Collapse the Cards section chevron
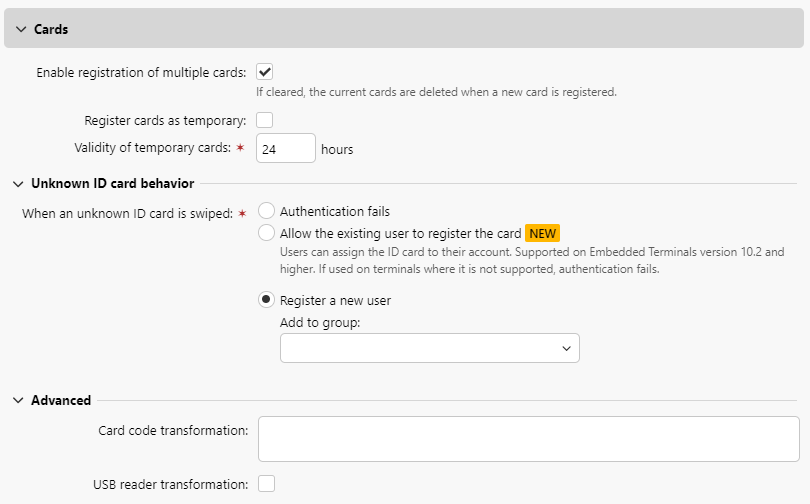This screenshot has height=504, width=810. [20, 30]
